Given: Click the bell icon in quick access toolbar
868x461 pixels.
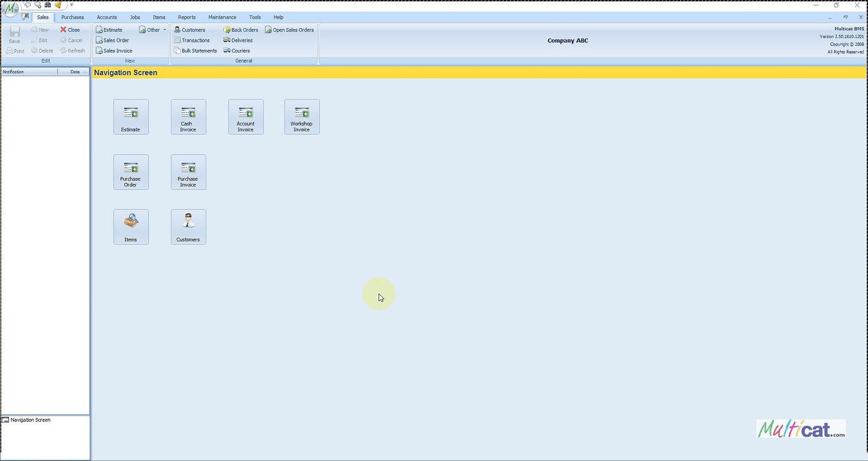Looking at the screenshot, I should pos(58,4).
